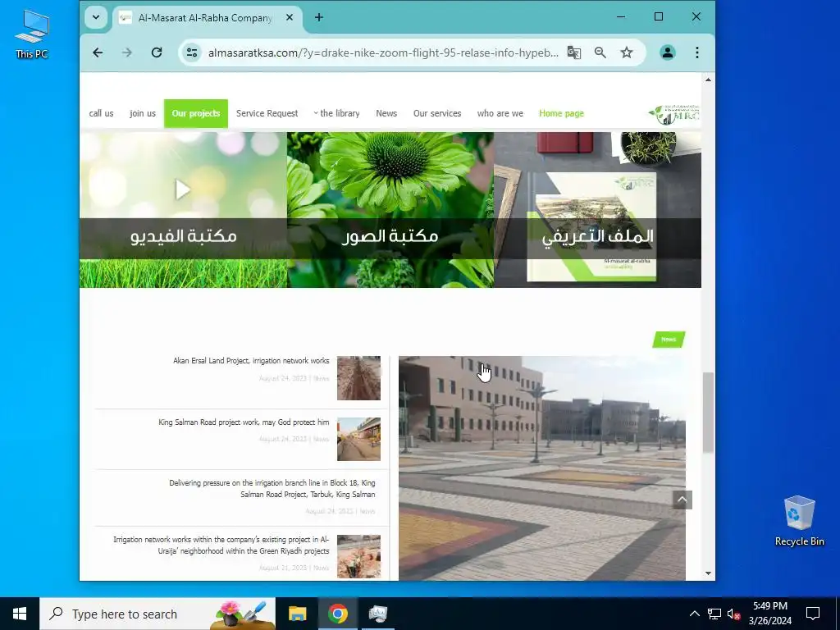Screen dimensions: 840x630
Task: Open the Chrome profile avatar
Action: [x=668, y=52]
